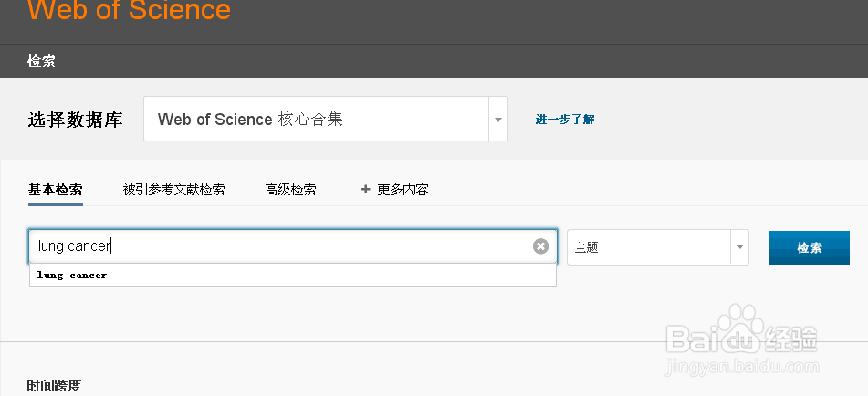The height and width of the screenshot is (396, 868).
Task: Click the 时间跨度 section label
Action: coord(54,385)
